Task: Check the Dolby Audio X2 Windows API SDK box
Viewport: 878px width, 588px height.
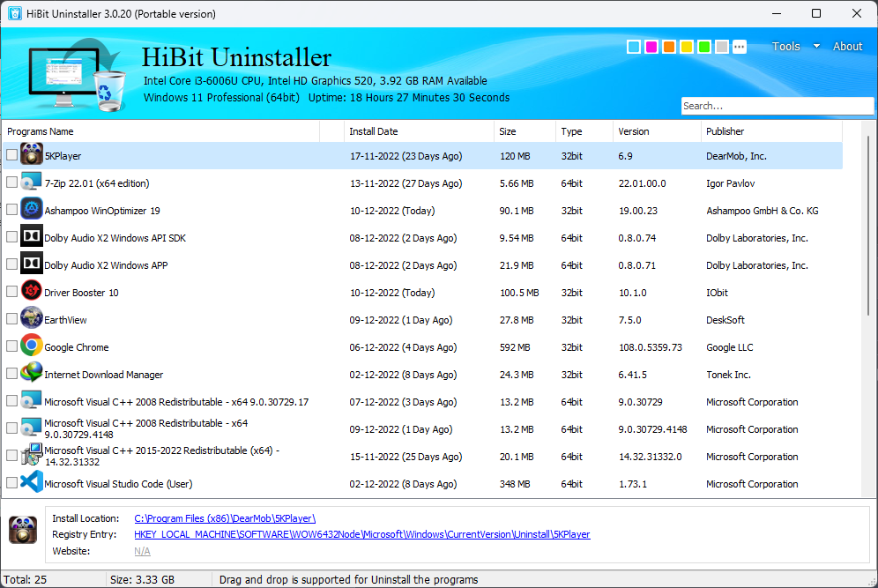Action: pos(11,237)
